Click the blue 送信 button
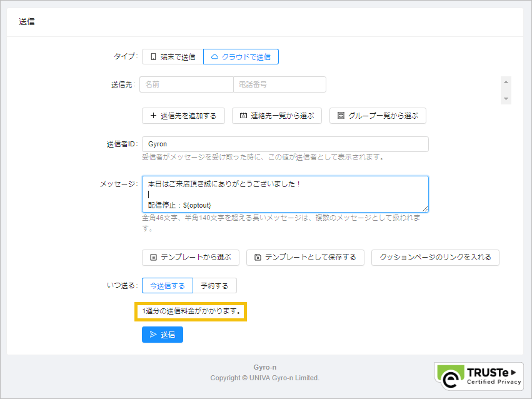 point(163,335)
